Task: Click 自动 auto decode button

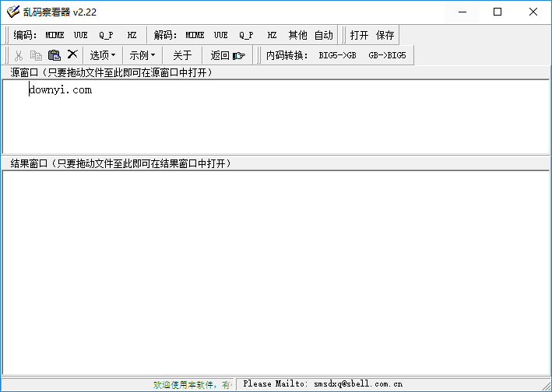Action: (x=324, y=35)
